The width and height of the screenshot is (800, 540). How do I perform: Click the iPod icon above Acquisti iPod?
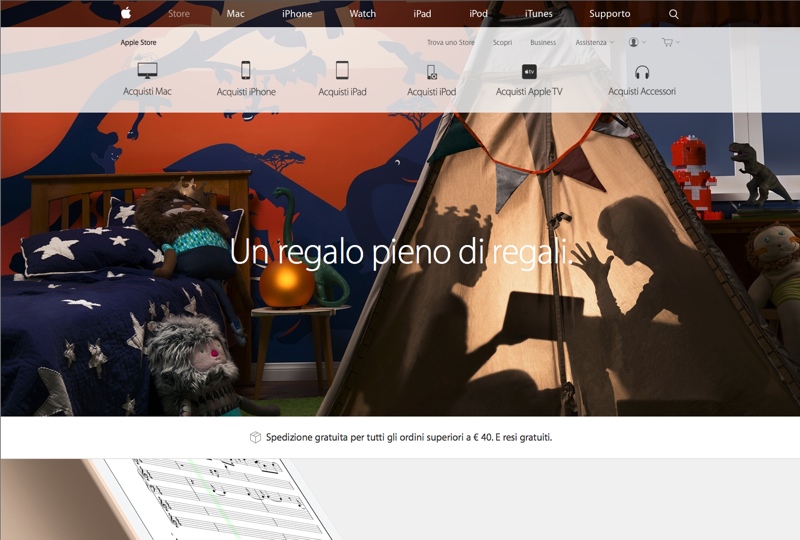(432, 72)
